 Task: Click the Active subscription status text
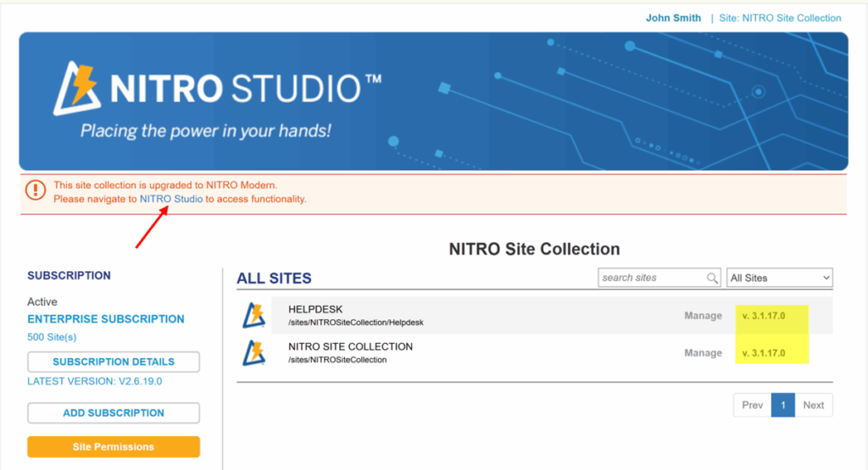(x=42, y=302)
